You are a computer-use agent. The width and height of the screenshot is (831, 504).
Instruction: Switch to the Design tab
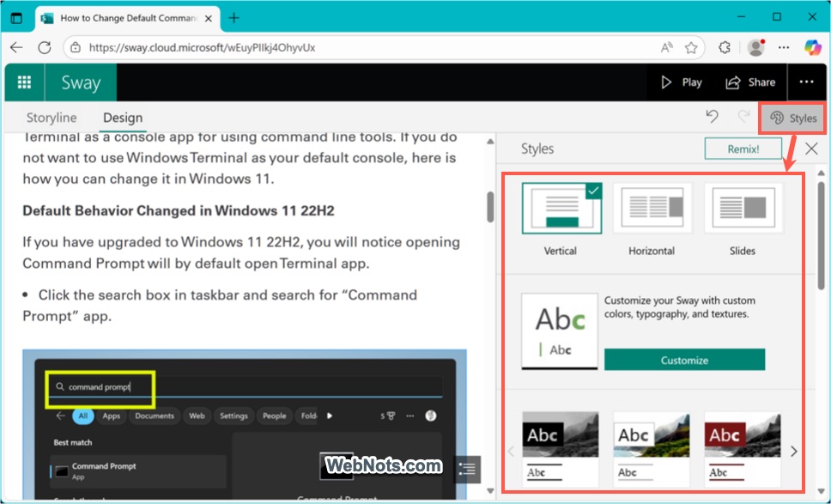(x=123, y=118)
